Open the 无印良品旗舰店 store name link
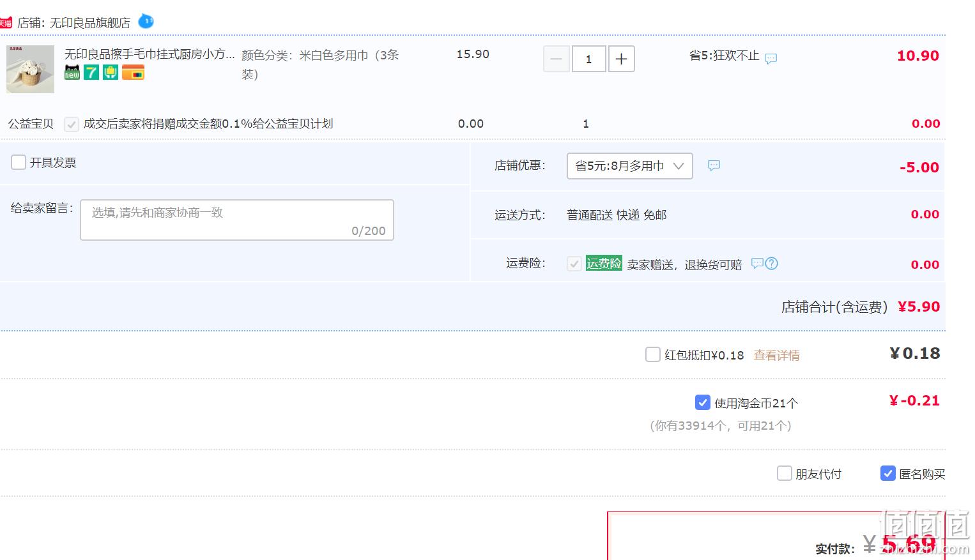975x560 pixels. 90,23
